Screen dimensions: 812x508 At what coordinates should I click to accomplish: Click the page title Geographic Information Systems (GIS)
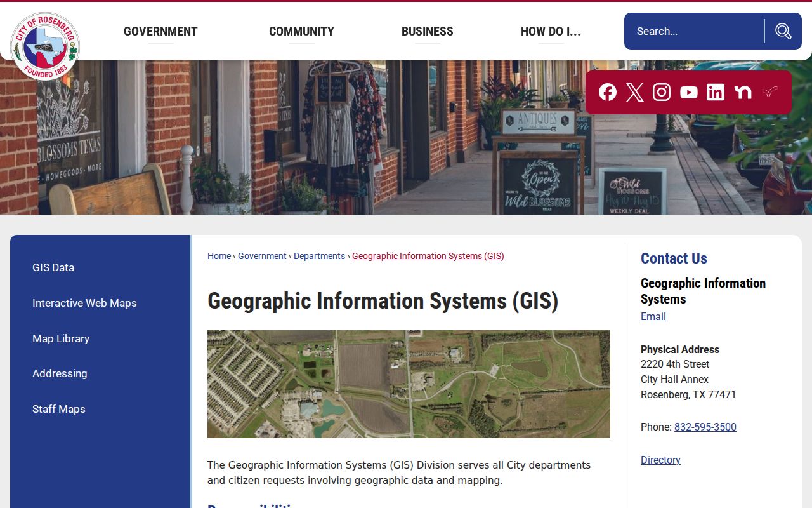tap(383, 301)
